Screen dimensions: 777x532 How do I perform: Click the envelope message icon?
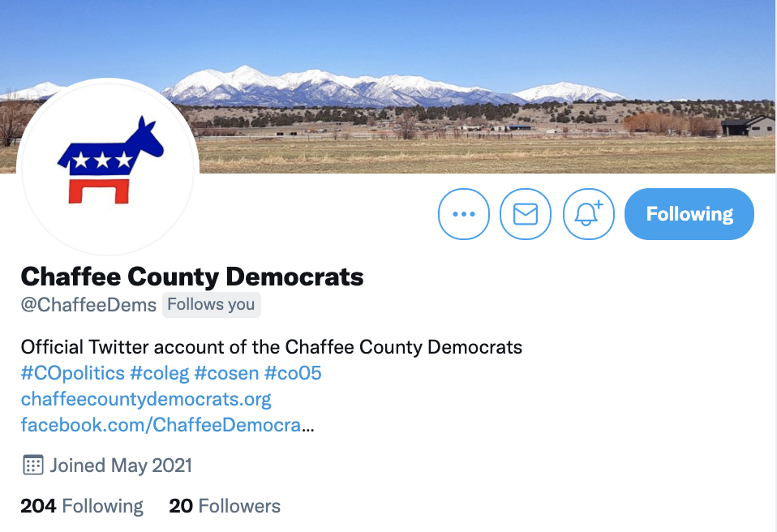526,214
